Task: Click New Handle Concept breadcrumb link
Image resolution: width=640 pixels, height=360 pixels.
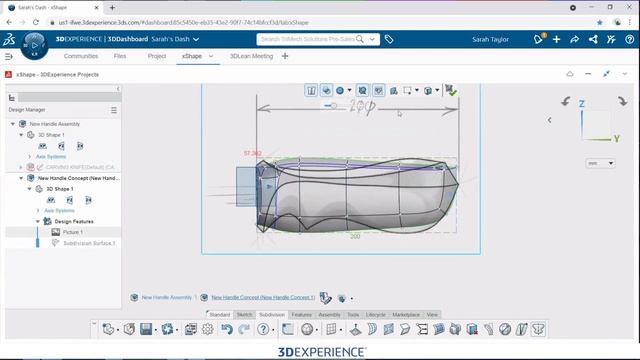Action: (263, 298)
